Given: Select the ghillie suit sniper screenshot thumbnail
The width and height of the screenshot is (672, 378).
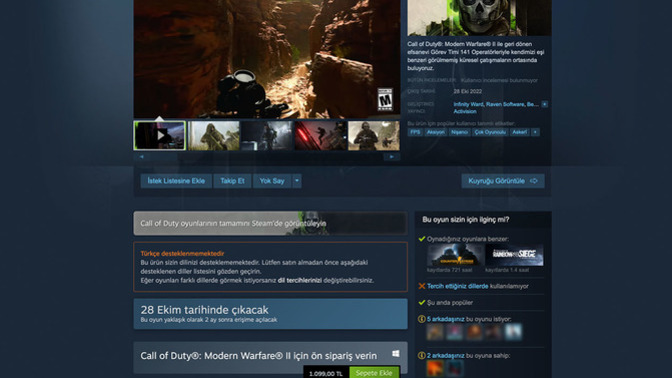Looking at the screenshot, I should tap(213, 135).
